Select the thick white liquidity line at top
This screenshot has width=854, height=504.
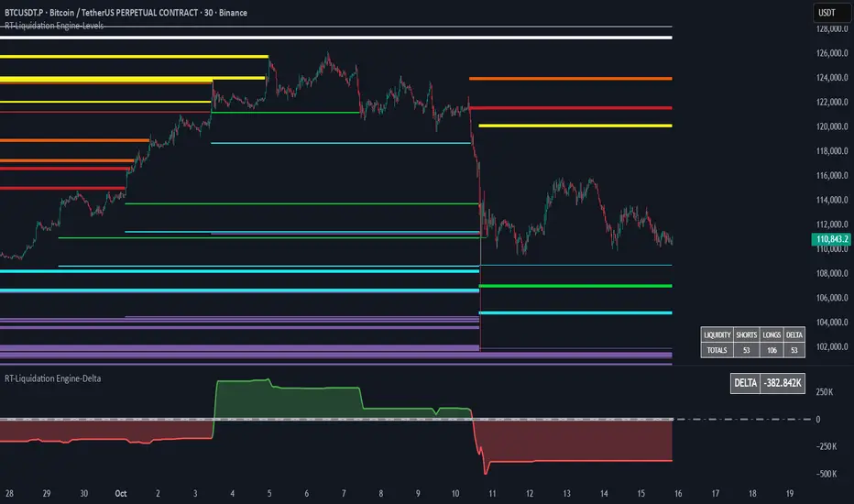(x=336, y=38)
